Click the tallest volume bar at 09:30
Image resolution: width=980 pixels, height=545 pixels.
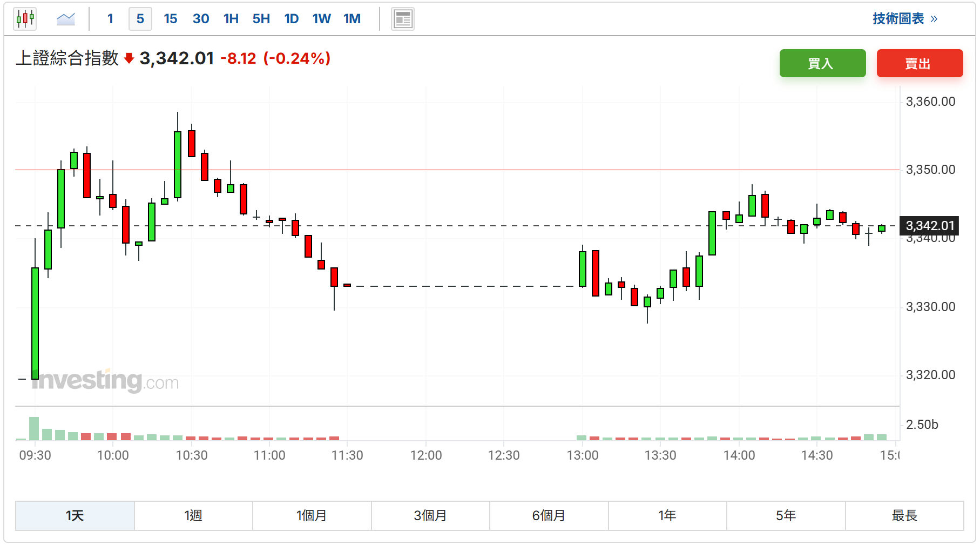pyautogui.click(x=34, y=429)
